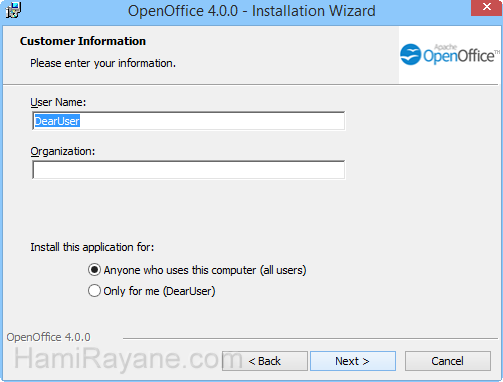The width and height of the screenshot is (503, 382).
Task: Click 'Install this application for:' text
Action: 92,247
